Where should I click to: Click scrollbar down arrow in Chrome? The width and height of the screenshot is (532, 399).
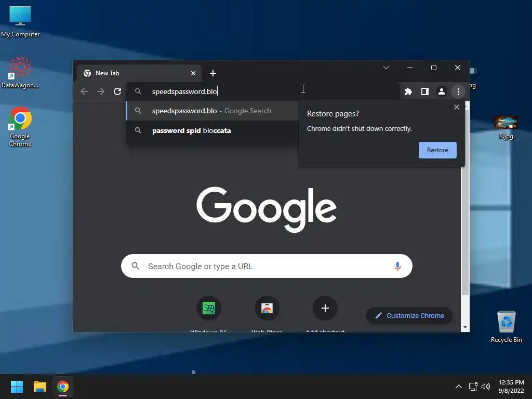[x=465, y=327]
